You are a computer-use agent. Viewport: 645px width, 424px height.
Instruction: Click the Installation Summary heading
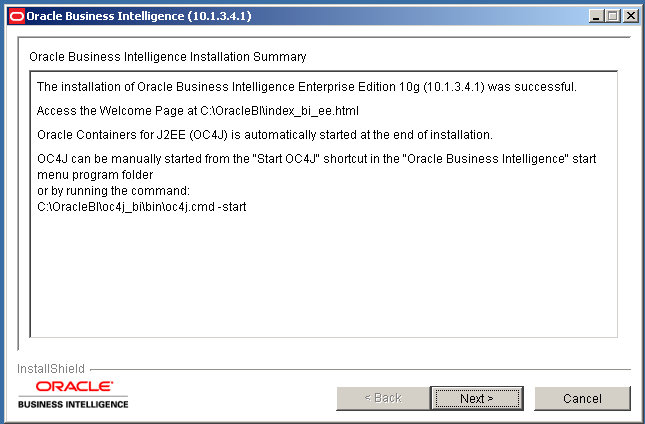pos(168,57)
